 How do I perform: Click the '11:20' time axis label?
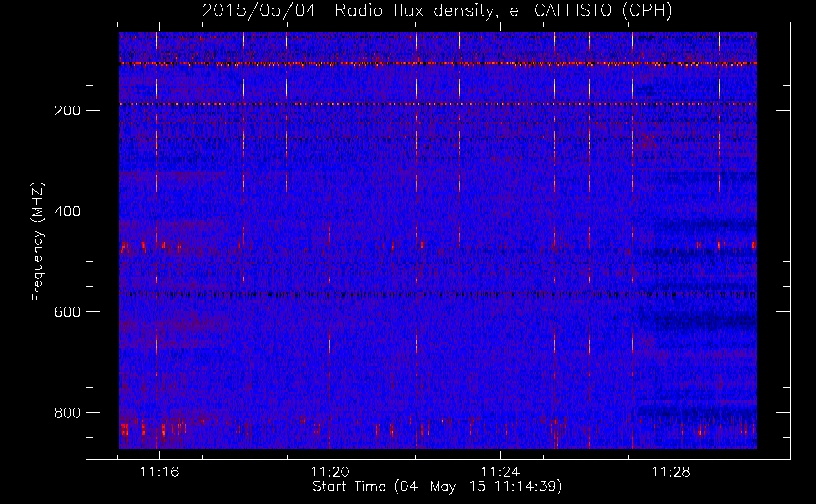330,472
